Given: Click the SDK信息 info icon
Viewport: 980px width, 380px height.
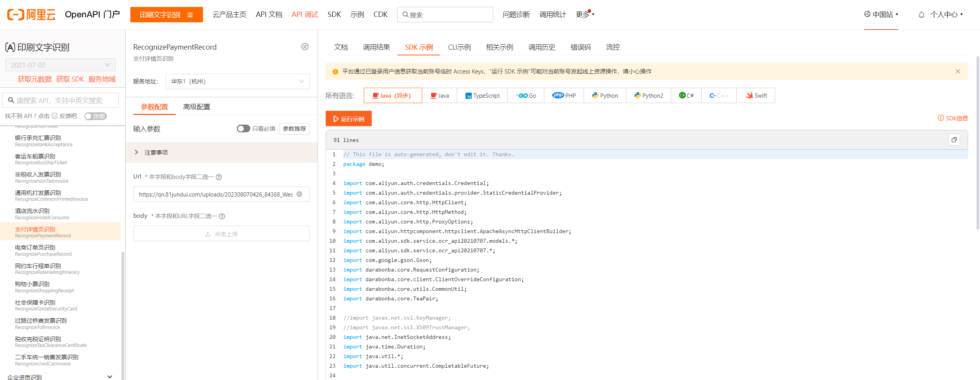Looking at the screenshot, I should coord(941,118).
